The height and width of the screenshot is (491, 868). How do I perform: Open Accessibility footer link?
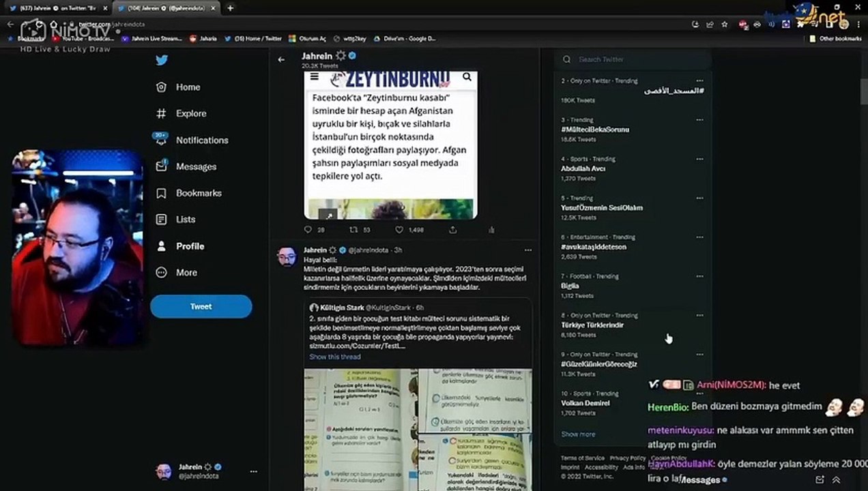click(x=601, y=467)
